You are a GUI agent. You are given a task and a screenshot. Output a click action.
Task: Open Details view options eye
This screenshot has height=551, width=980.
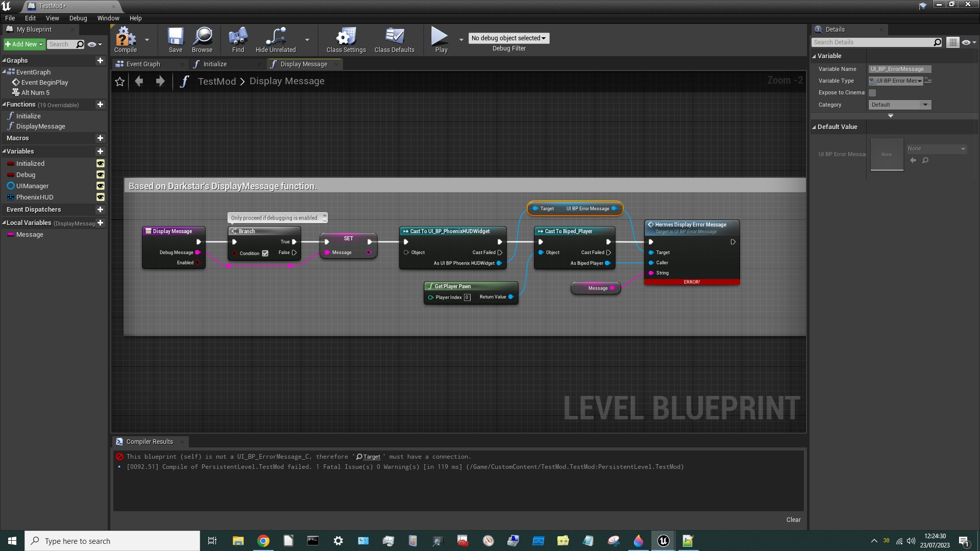click(x=968, y=42)
